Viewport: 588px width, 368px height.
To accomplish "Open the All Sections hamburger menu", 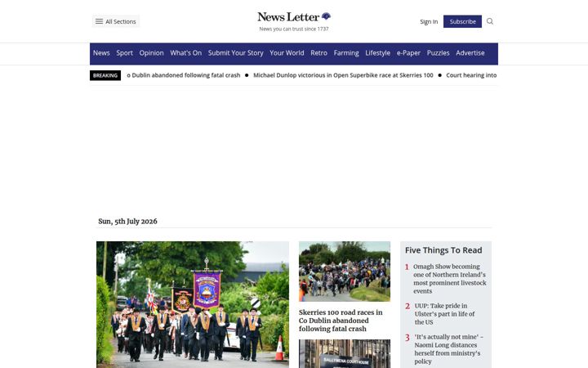I will click(x=116, y=21).
